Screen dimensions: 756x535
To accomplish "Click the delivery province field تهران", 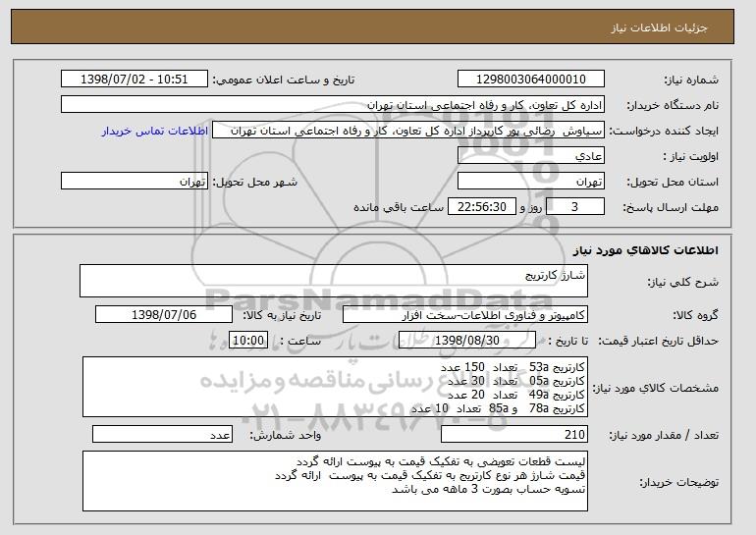I will pos(531,182).
